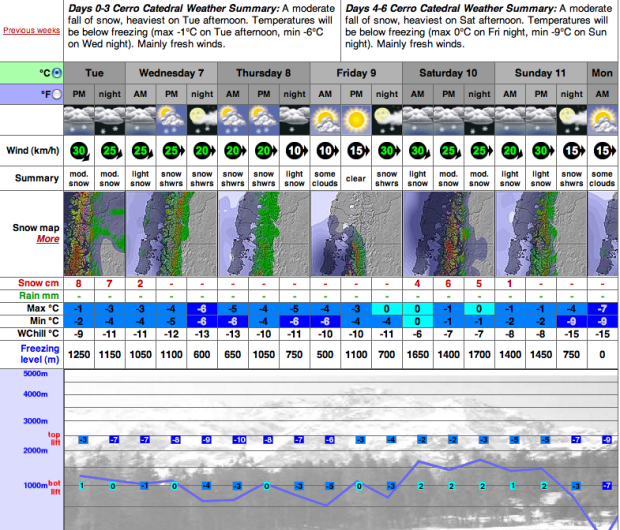Select the Friday 9 day header
This screenshot has height=530, width=620.
[356, 73]
